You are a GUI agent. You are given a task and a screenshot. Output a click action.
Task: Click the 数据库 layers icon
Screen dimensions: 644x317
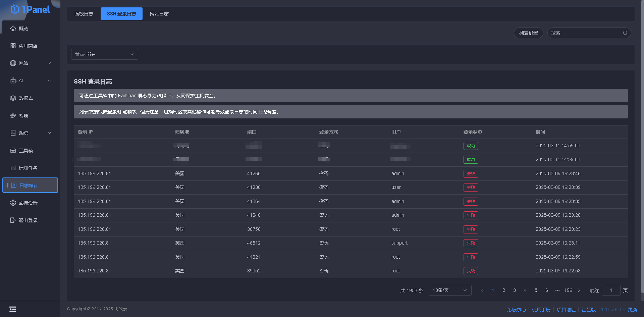(13, 98)
